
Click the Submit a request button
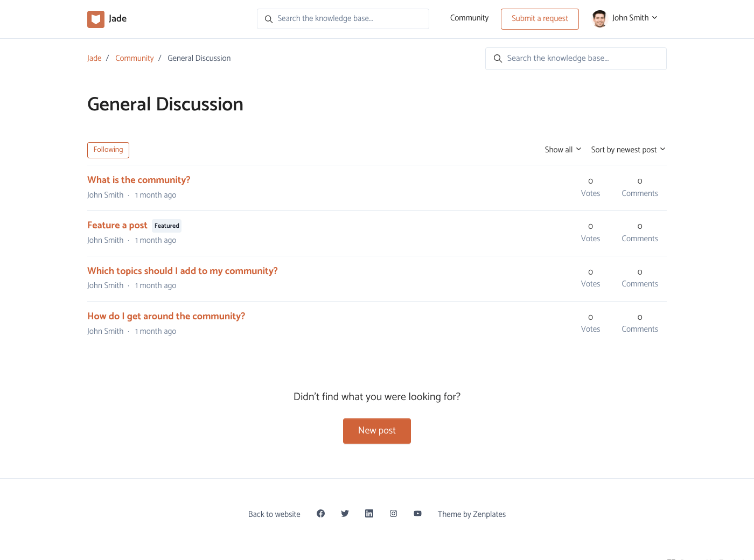coord(540,19)
